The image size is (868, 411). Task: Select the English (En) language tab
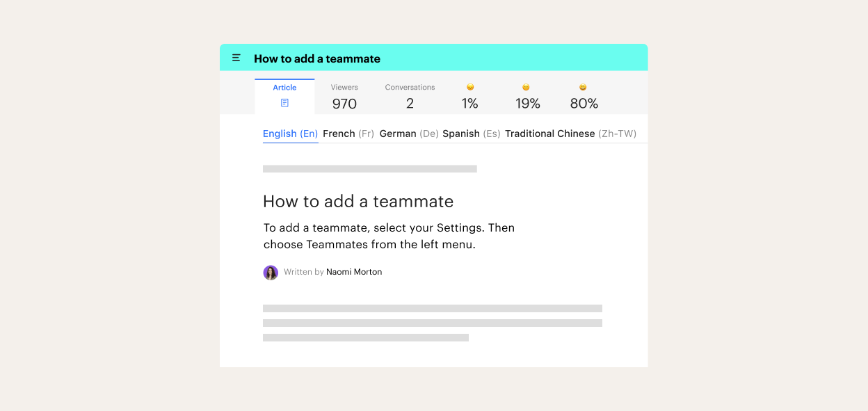click(290, 134)
